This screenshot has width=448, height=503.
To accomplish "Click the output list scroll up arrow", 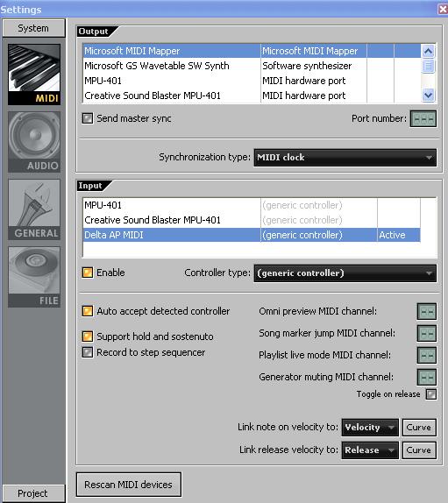I will [428, 51].
